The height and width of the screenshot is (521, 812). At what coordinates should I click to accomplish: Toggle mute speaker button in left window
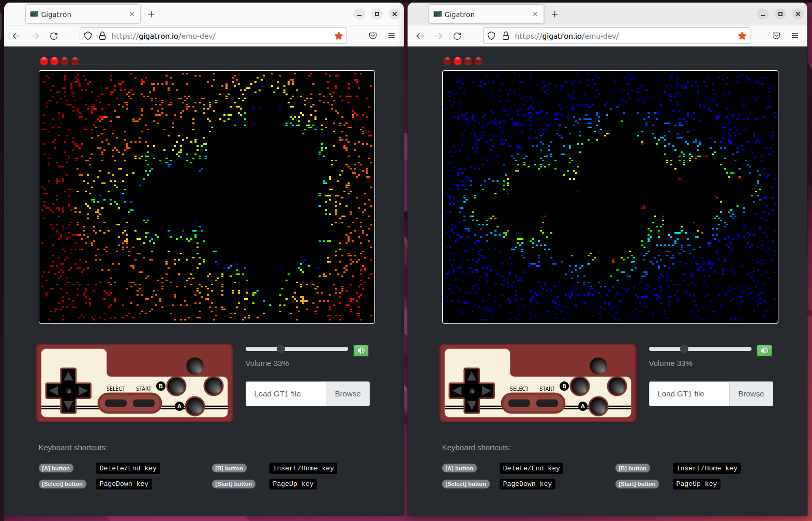[361, 350]
